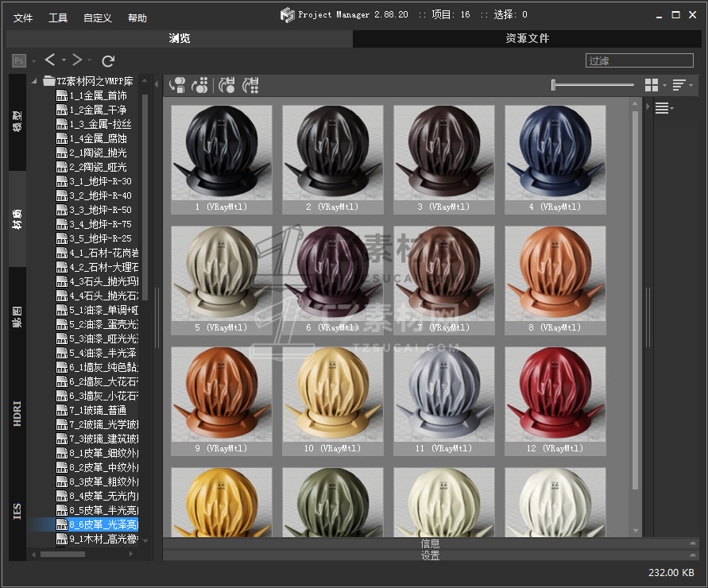Go forward with the right arrow
Image resolution: width=708 pixels, height=588 pixels.
(77, 60)
